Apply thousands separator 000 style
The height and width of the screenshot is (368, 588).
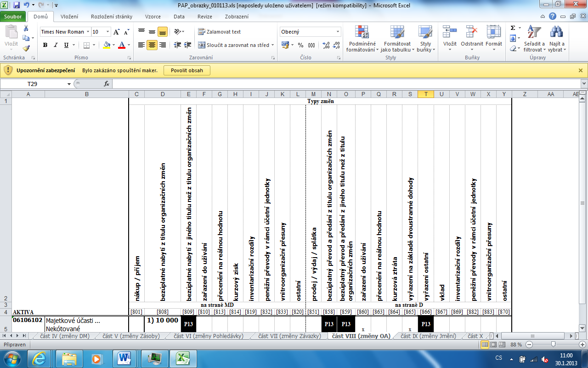pyautogui.click(x=311, y=45)
